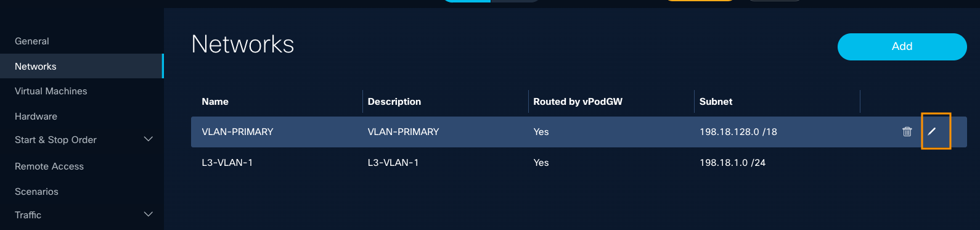Open the General section
This screenshot has height=230, width=980.
tap(32, 41)
